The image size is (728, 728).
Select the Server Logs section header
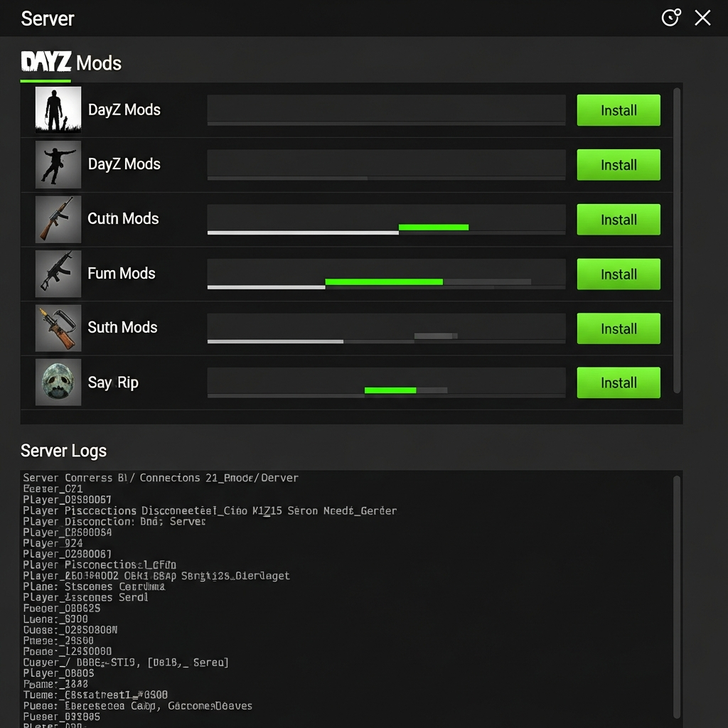(x=63, y=450)
